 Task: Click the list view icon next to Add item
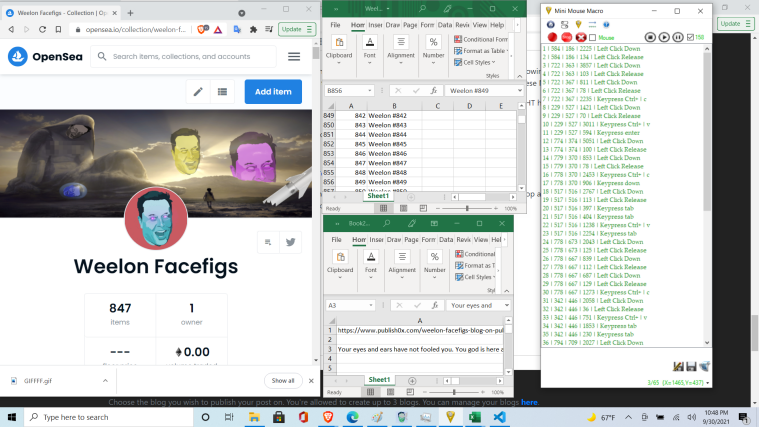click(222, 92)
